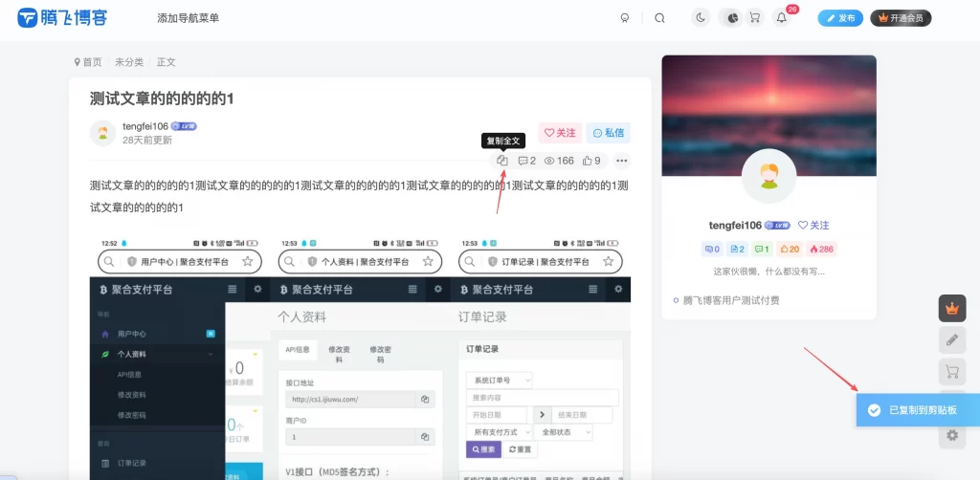This screenshot has height=480, width=980.
Task: Click the LV badge in the sidebar card
Action: pyautogui.click(x=777, y=226)
